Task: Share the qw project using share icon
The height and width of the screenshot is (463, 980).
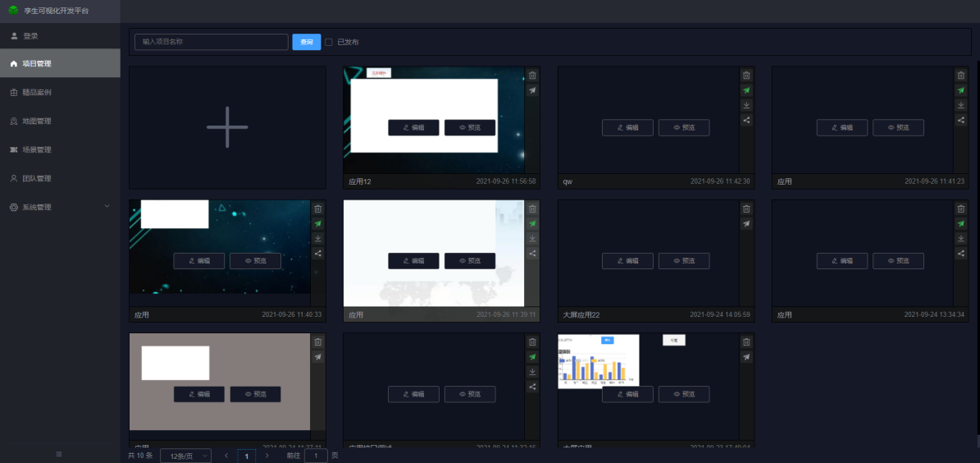Action: (746, 120)
